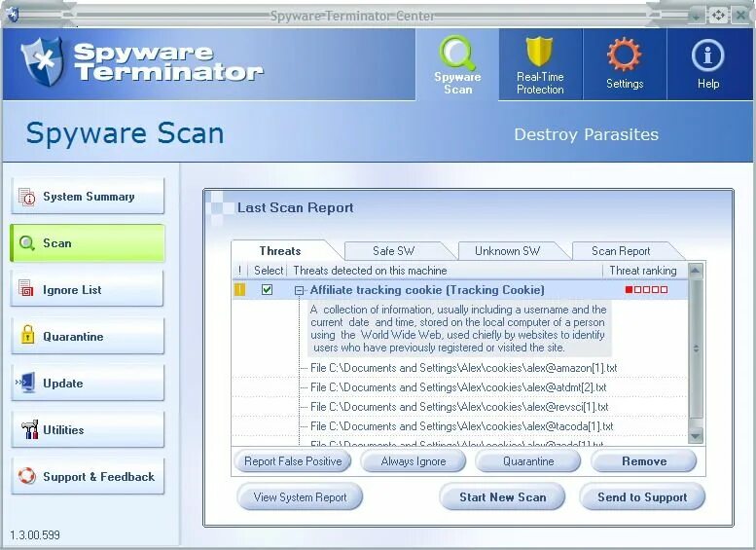
Task: Click the Report False Positive button
Action: click(x=293, y=461)
